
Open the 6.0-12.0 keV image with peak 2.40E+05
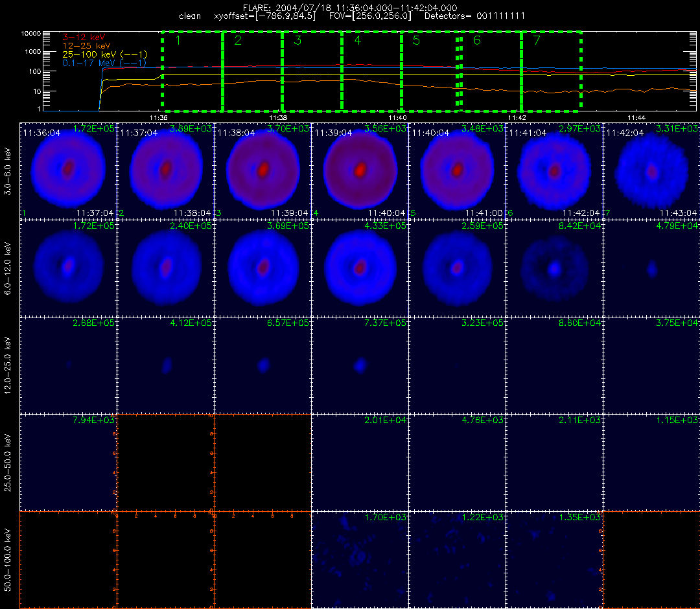[166, 269]
